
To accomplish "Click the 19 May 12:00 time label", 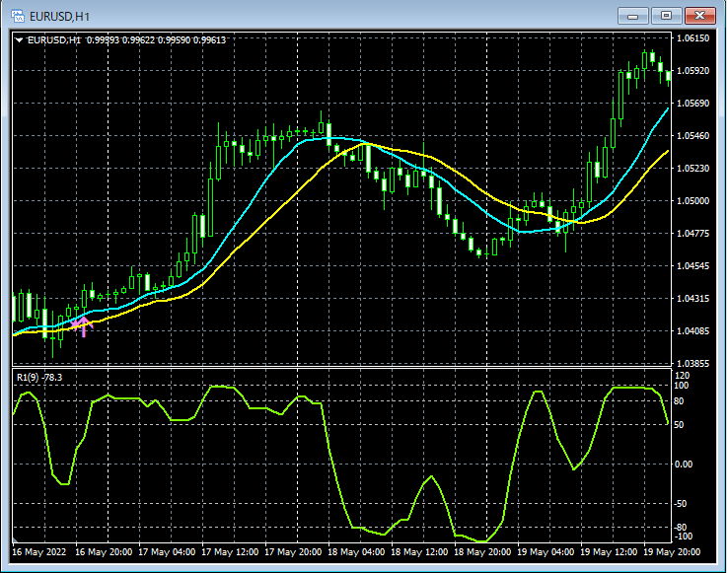I will click(609, 552).
